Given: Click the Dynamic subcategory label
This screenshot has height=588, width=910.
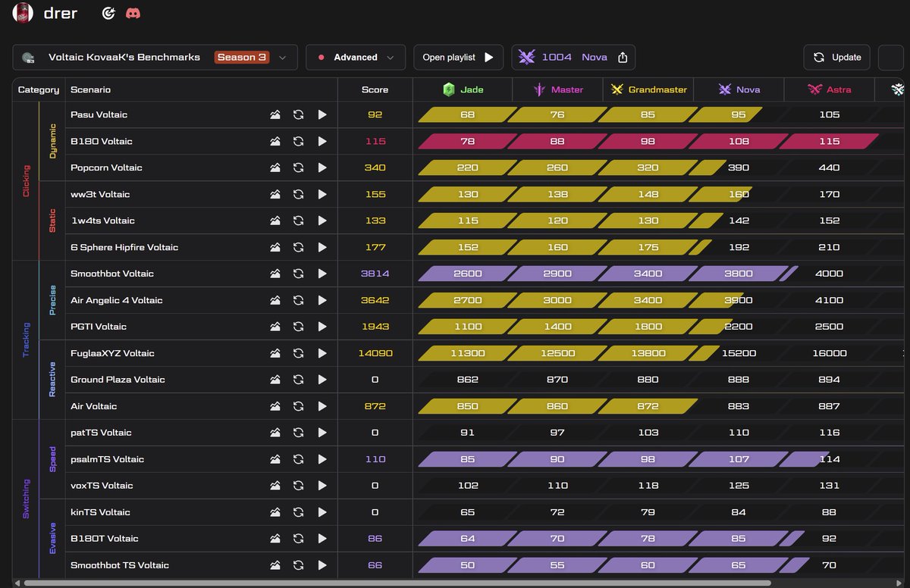Looking at the screenshot, I should coord(52,141).
